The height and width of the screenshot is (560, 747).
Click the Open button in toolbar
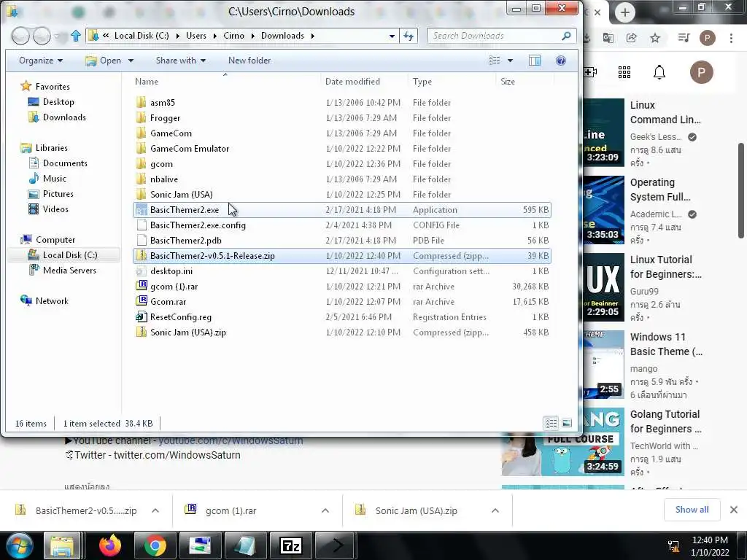[104, 61]
